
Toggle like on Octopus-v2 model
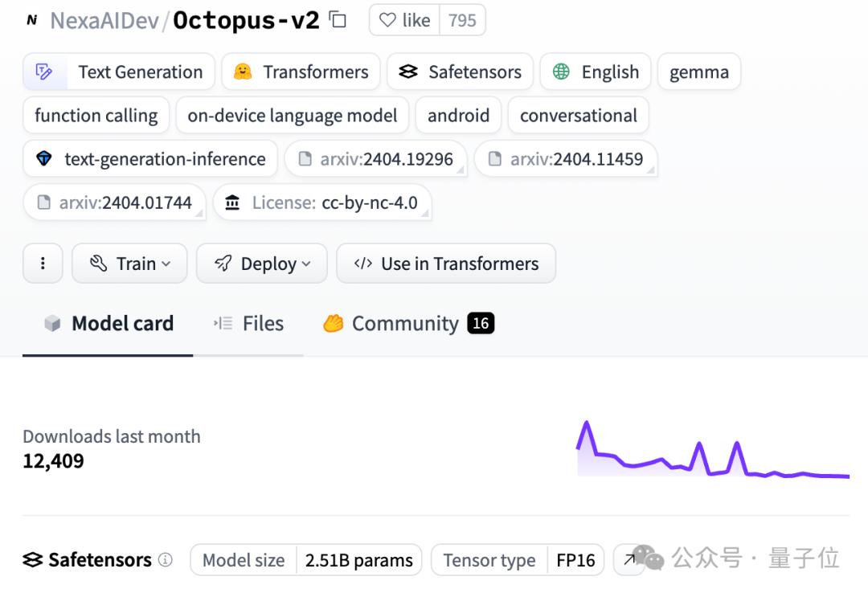pyautogui.click(x=404, y=20)
